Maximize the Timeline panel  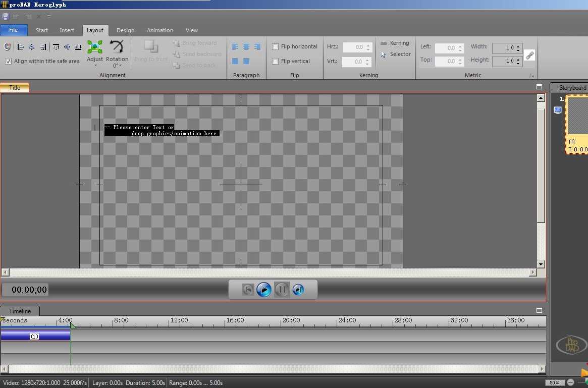coord(539,310)
